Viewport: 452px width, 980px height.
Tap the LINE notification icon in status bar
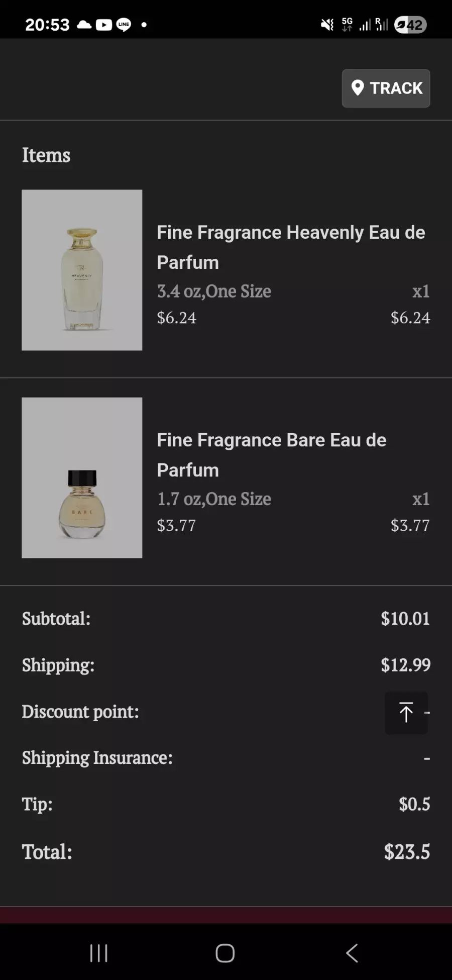click(124, 25)
